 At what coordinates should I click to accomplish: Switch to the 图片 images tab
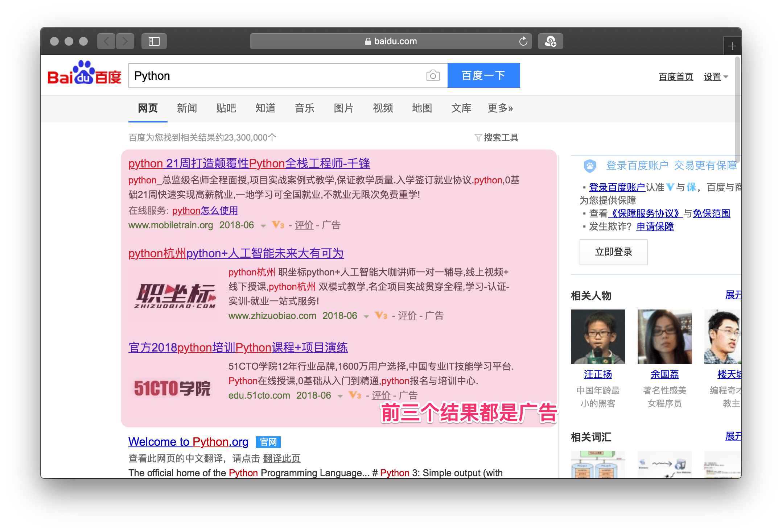tap(343, 108)
